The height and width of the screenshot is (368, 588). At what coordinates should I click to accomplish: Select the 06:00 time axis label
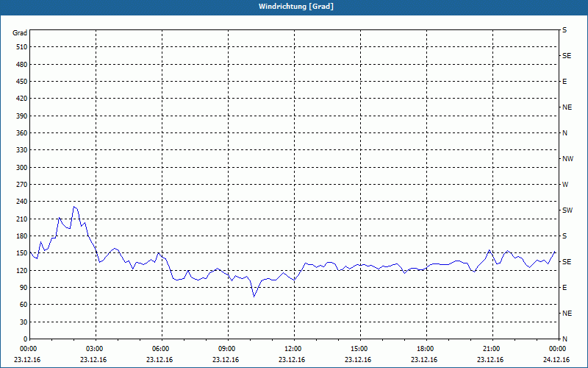point(160,349)
